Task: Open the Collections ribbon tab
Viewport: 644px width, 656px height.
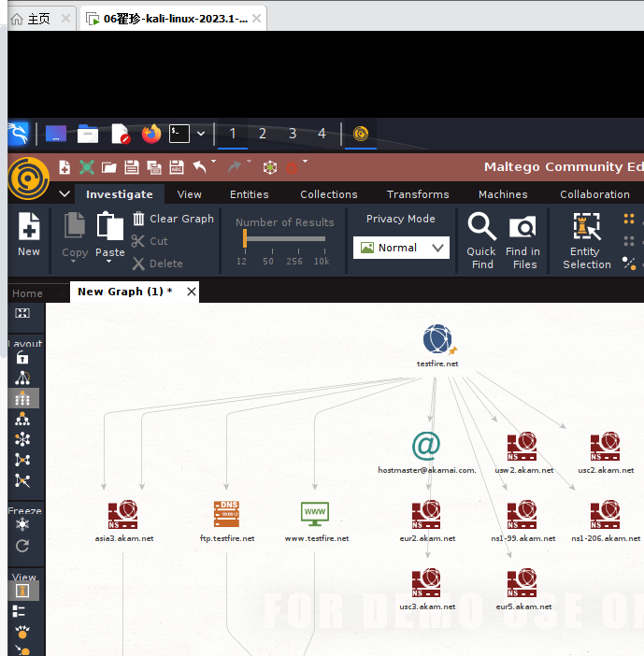Action: 329,194
